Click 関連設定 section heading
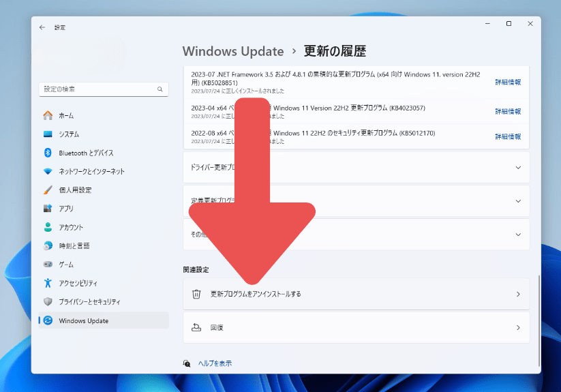561x392 pixels. pyautogui.click(x=196, y=270)
